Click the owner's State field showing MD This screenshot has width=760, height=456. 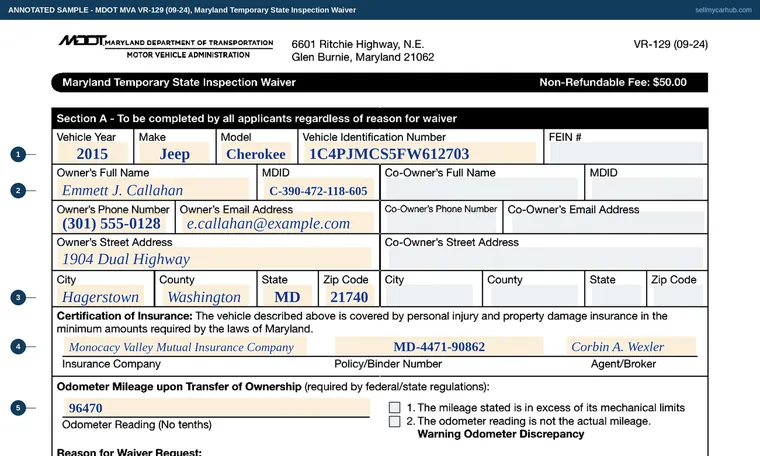click(x=287, y=296)
